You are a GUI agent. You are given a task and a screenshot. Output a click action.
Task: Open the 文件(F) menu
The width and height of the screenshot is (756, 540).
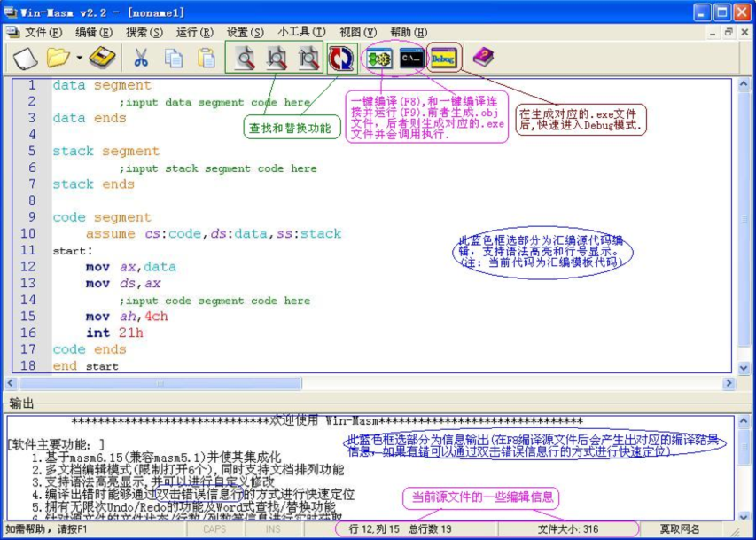[43, 32]
